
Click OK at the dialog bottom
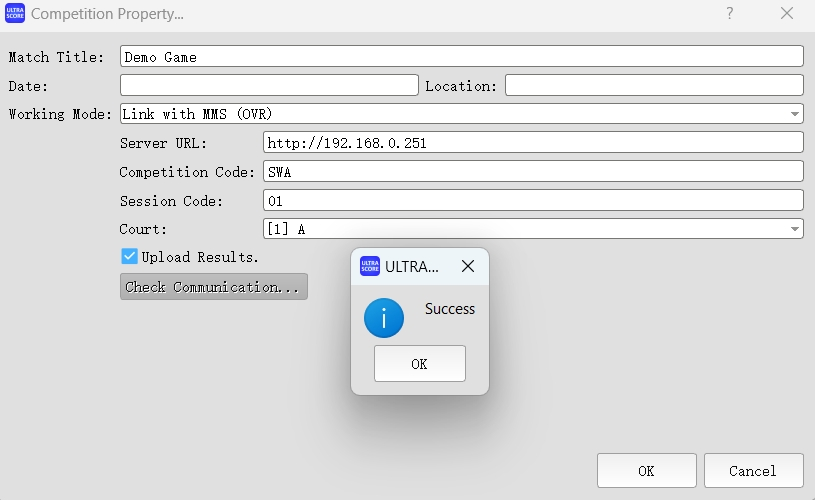tap(646, 471)
